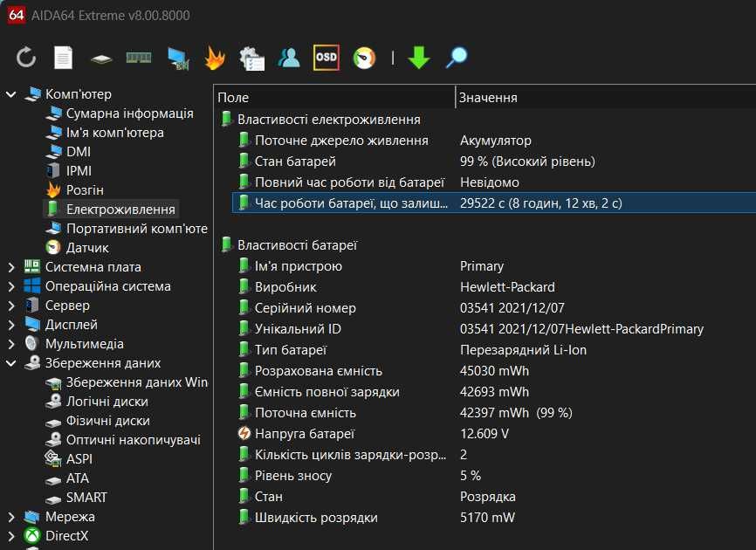This screenshot has height=550, width=756.
Task: Click the magnifier search icon
Action: click(x=457, y=58)
